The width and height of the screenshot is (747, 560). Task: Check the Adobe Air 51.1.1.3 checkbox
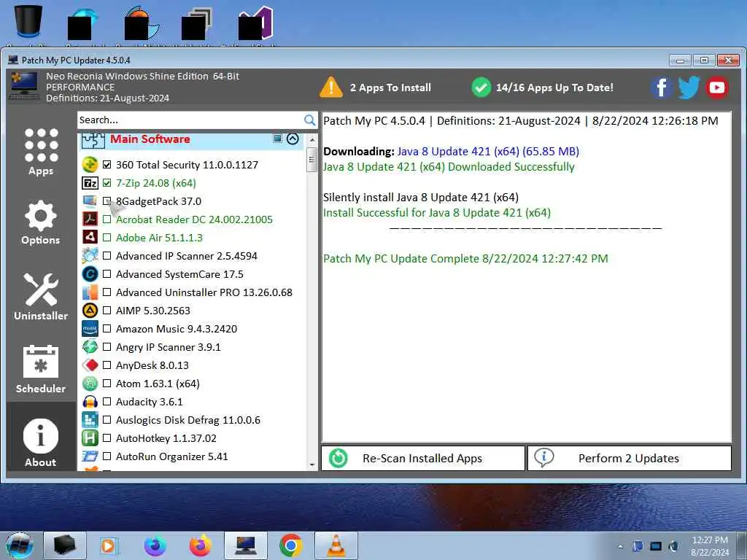pos(107,238)
